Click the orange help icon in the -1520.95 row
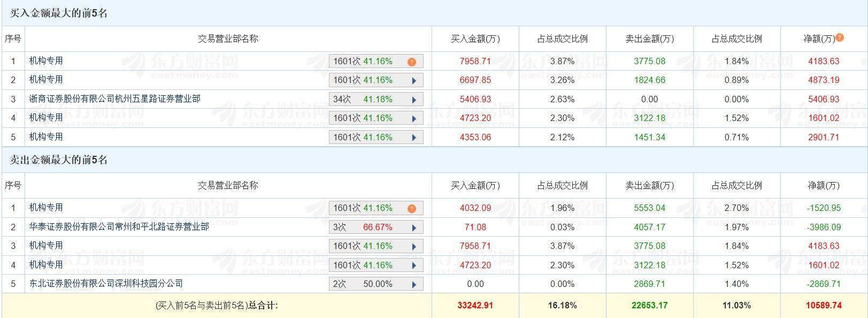 click(411, 208)
